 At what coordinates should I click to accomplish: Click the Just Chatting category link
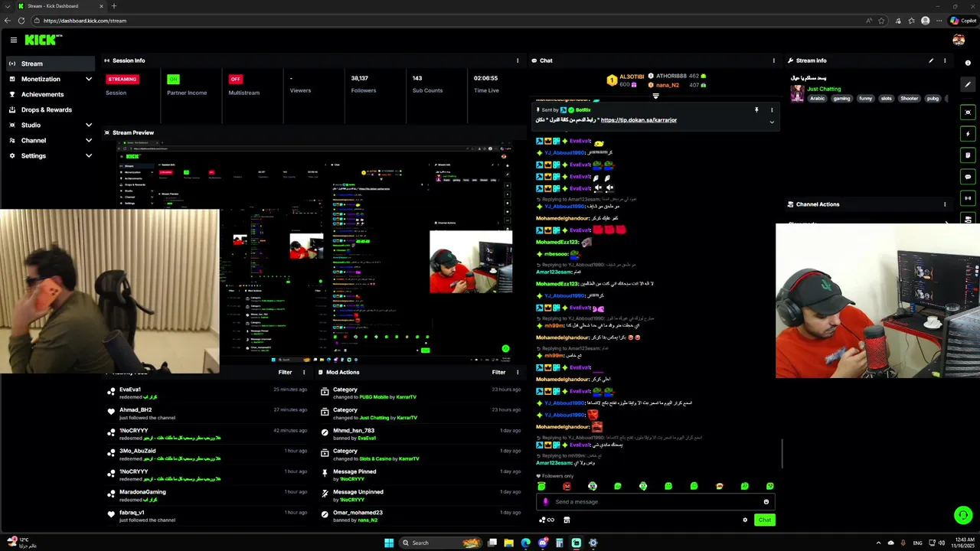[x=824, y=89]
